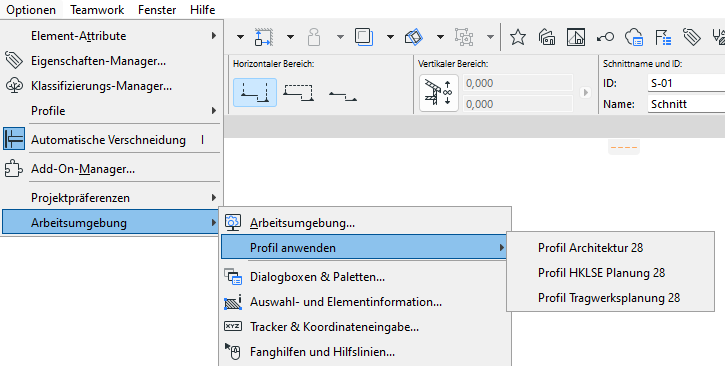Select Arbeitsumgebung in Optionen menu
The image size is (725, 366).
[111, 223]
